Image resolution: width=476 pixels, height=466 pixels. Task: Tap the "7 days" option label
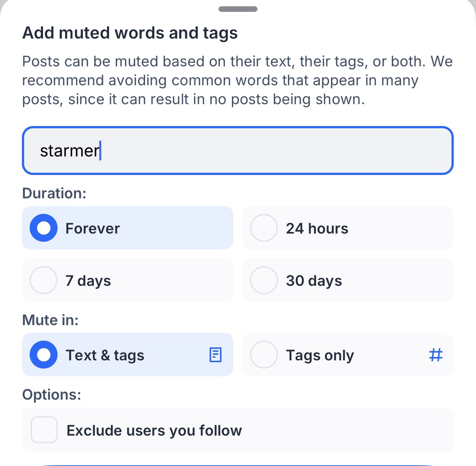pyautogui.click(x=88, y=281)
